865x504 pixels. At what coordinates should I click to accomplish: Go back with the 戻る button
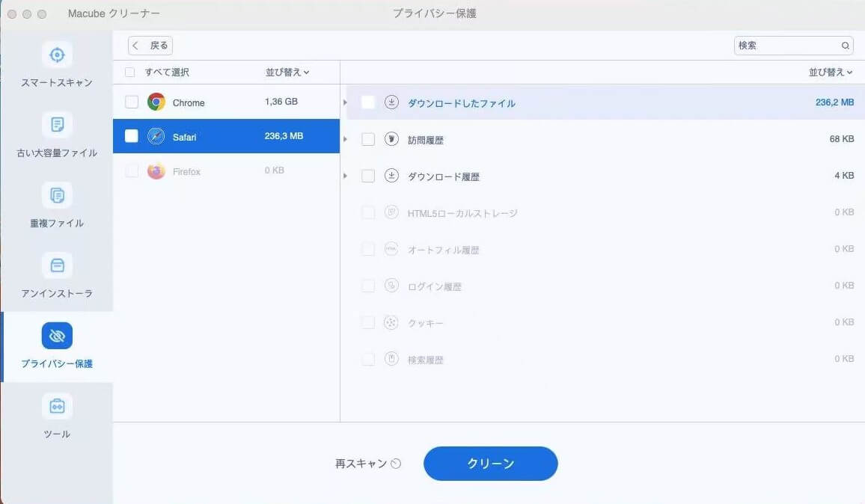[x=150, y=46]
